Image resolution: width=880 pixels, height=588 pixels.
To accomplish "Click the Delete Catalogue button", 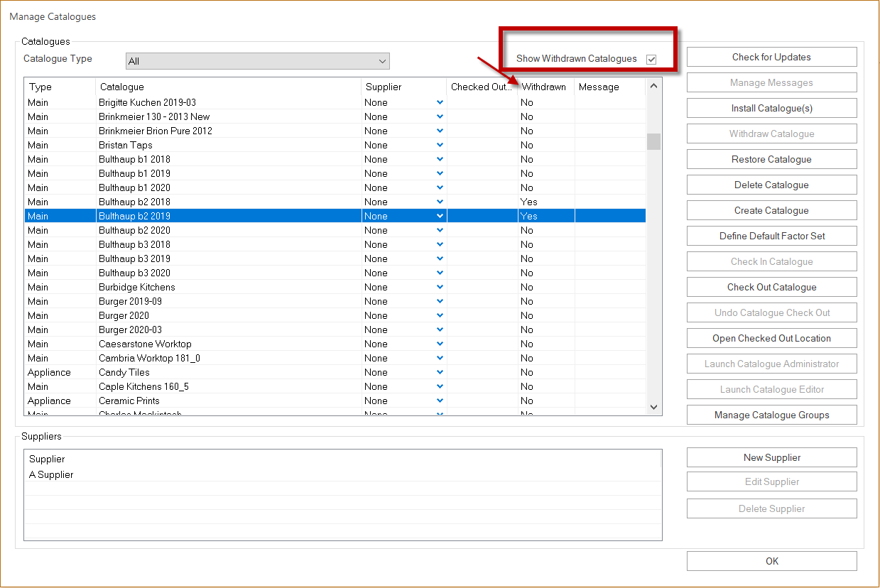I will tap(771, 185).
